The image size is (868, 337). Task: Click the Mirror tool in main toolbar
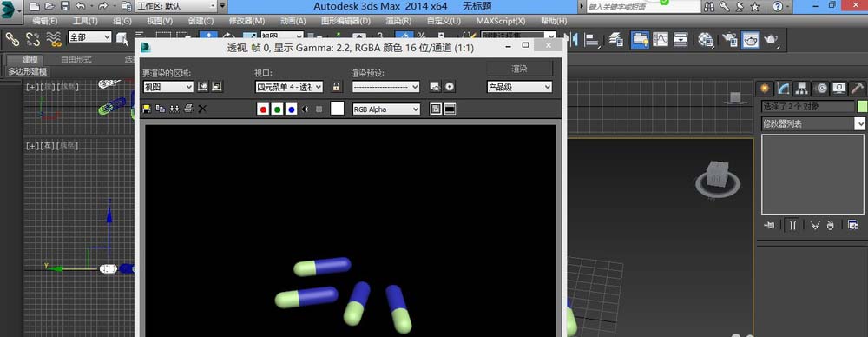coord(574,39)
